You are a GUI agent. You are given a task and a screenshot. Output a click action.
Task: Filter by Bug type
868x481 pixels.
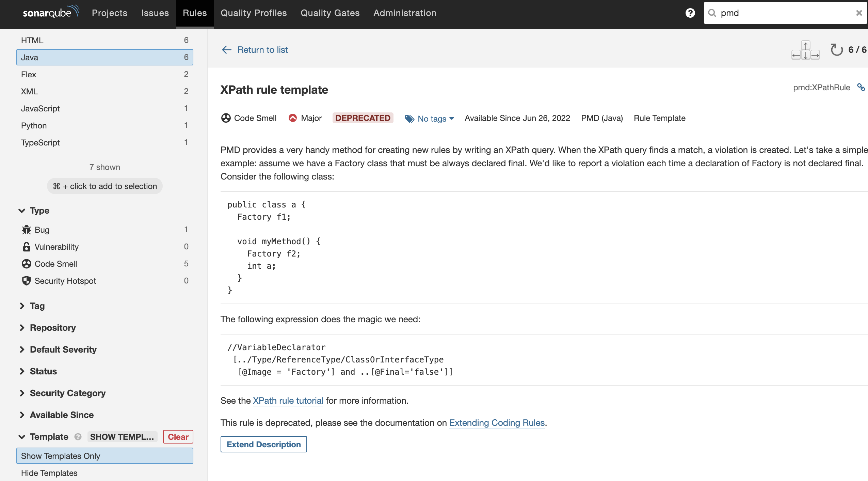click(x=105, y=230)
